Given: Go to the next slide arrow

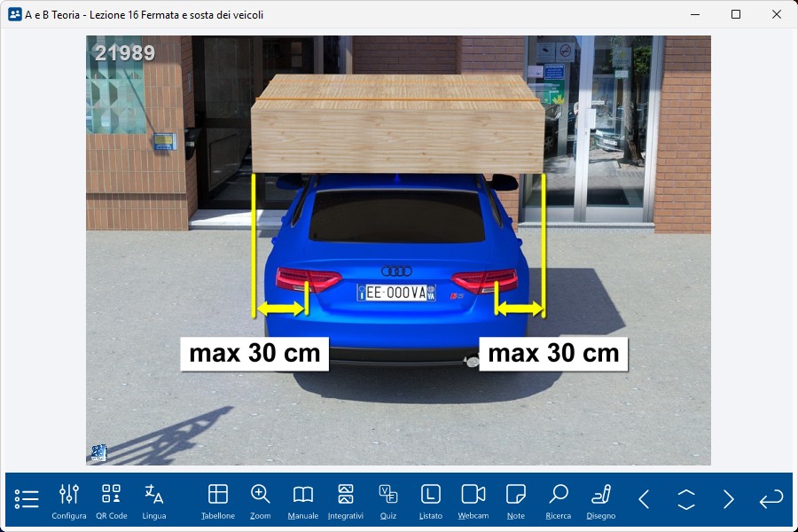Looking at the screenshot, I should [x=729, y=499].
